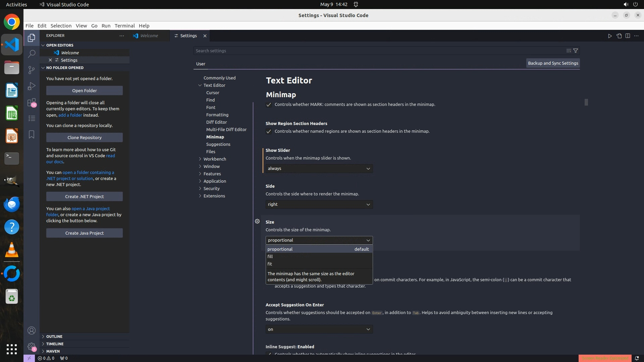Uncheck Show Region Section Headers checkbox
Image resolution: width=644 pixels, height=362 pixels.
[x=269, y=131]
